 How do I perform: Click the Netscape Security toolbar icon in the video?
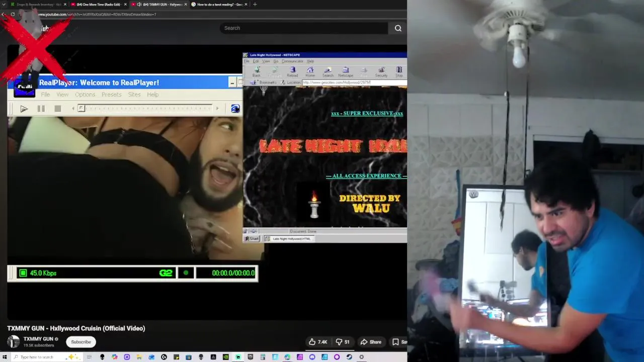381,72
